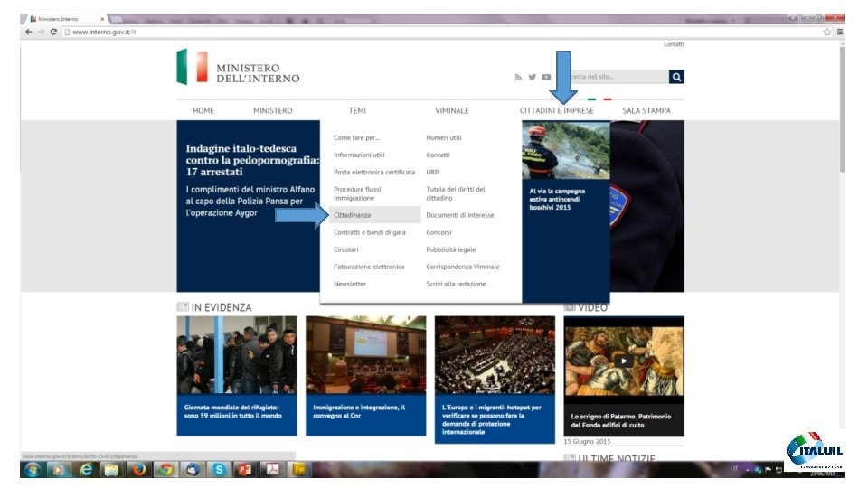Viewport: 868px width, 488px height.
Task: Open Contatti in the dropdown menu
Action: (x=438, y=155)
